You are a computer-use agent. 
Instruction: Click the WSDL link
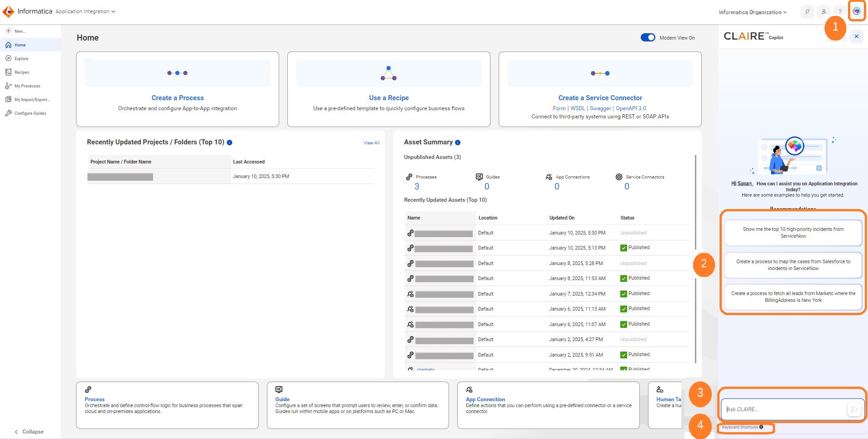577,108
